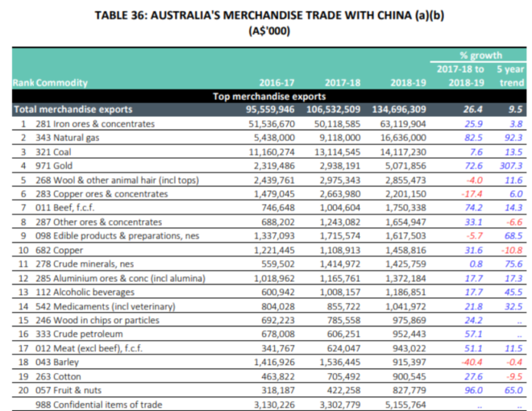532x411 pixels.
Task: Select '278 Crude minerals, nes' label
Action: pos(85,264)
